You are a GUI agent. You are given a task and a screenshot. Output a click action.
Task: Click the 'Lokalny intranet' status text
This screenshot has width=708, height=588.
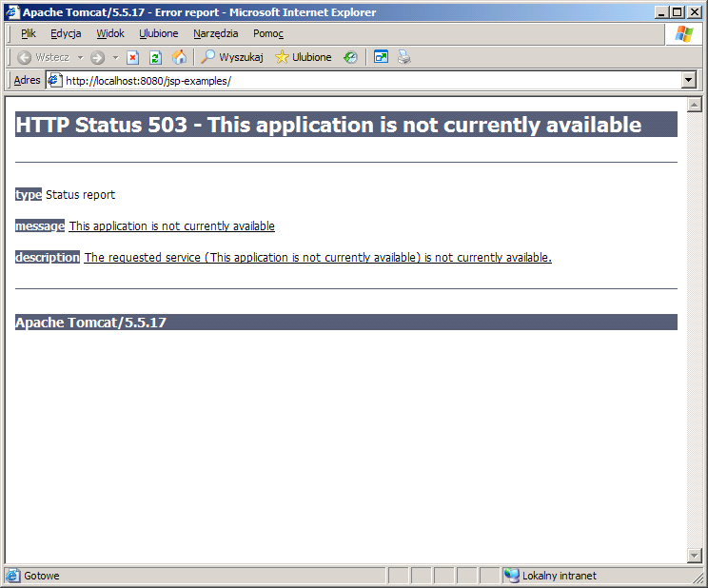coord(559,576)
